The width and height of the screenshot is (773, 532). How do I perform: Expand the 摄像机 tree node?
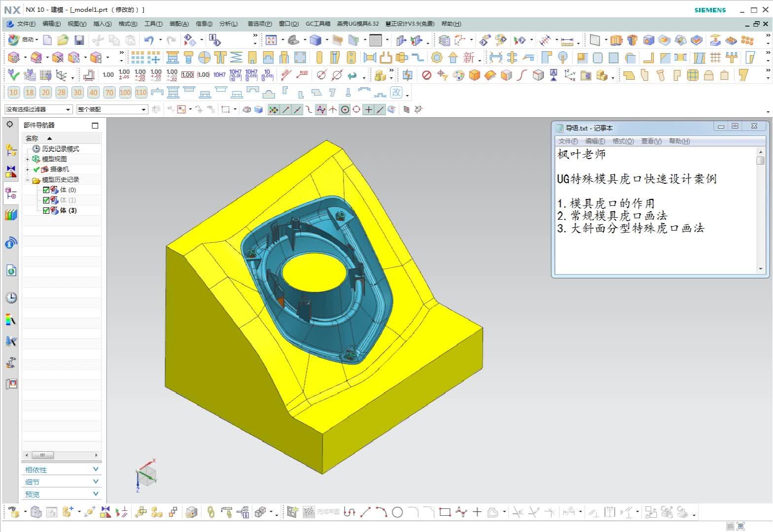coord(28,169)
